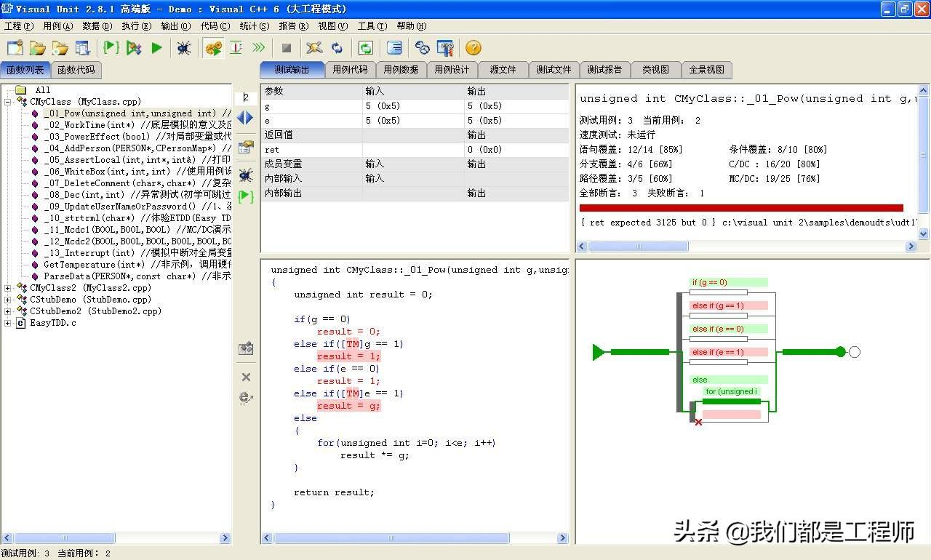Click the 'else if (e == 1)' flowchart node
The width and height of the screenshot is (931, 560).
click(729, 352)
